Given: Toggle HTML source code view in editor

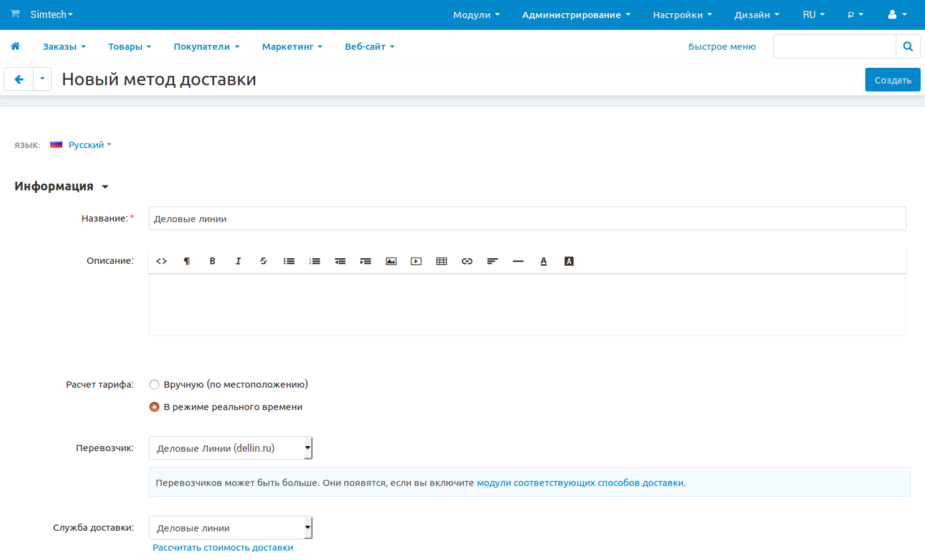Looking at the screenshot, I should 161,261.
